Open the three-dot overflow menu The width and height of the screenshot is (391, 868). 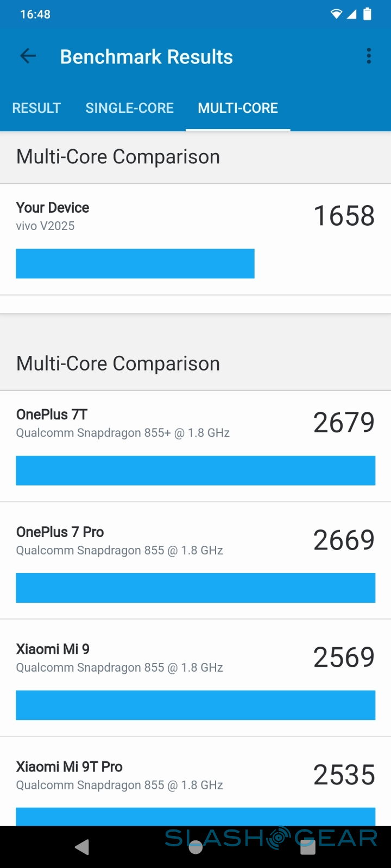(369, 56)
